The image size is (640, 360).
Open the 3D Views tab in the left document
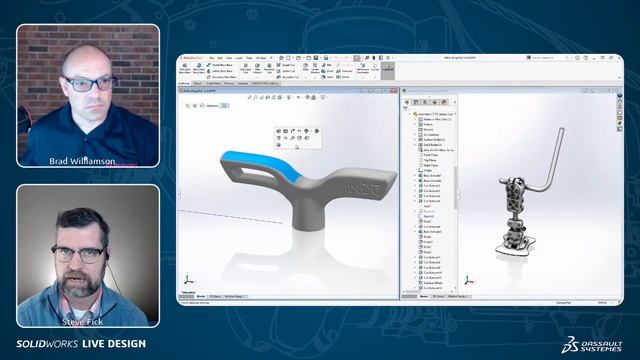click(x=215, y=296)
